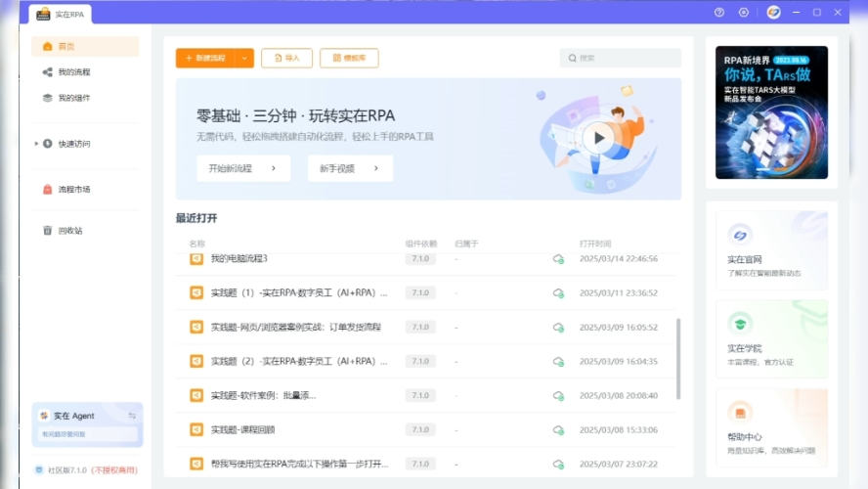Click the 回收站 trash icon
This screenshot has width=868, height=489.
click(x=48, y=231)
